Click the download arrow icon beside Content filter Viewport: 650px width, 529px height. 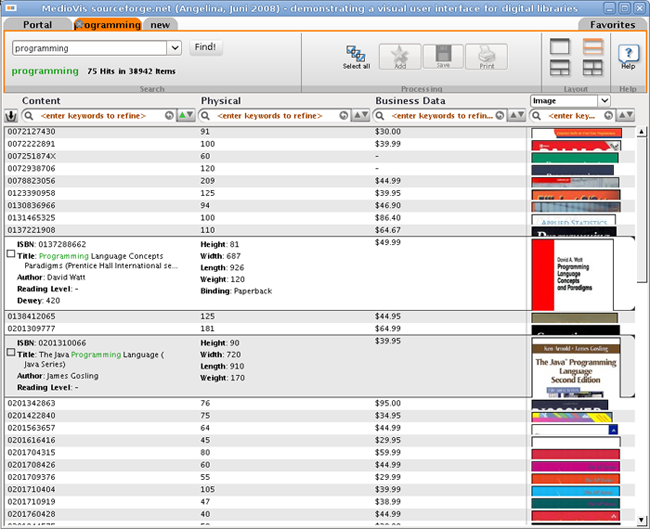tap(11, 116)
